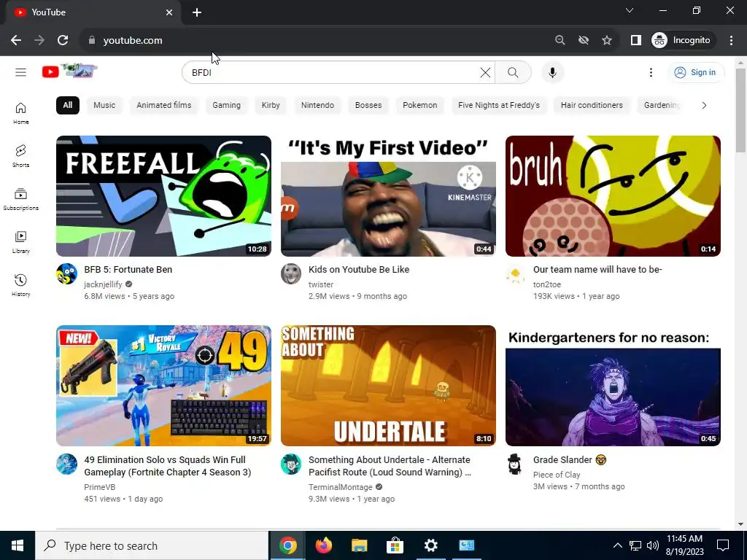This screenshot has width=747, height=560.
Task: Open the BFB 5: Fortunate Ben title
Action: click(x=128, y=270)
